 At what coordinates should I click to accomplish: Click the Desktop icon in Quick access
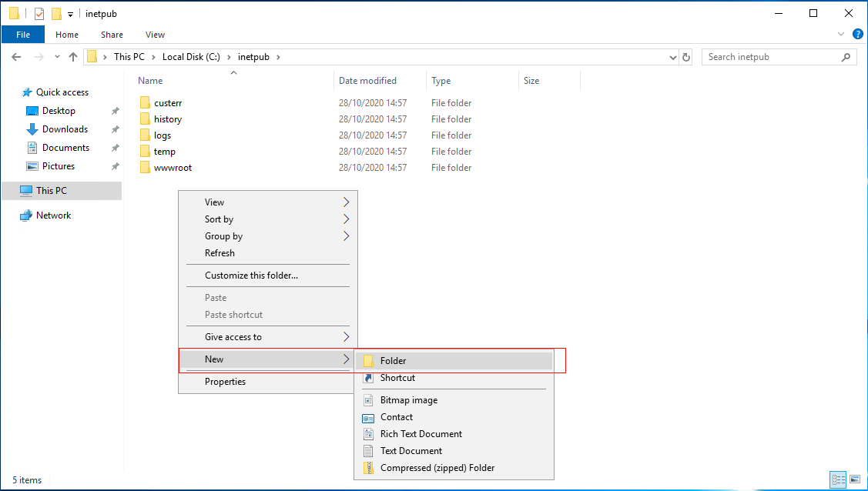coord(32,111)
